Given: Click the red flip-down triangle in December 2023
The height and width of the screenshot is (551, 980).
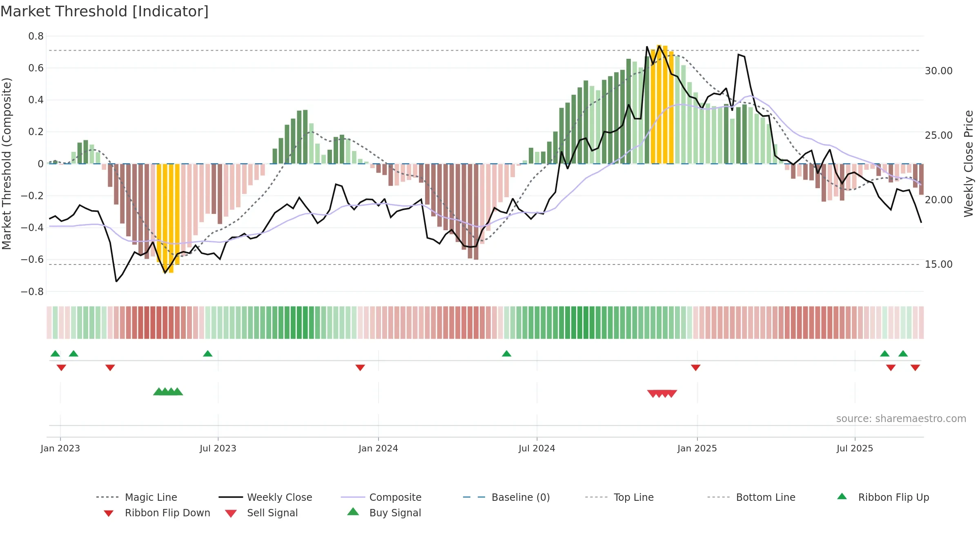Looking at the screenshot, I should pos(360,367).
